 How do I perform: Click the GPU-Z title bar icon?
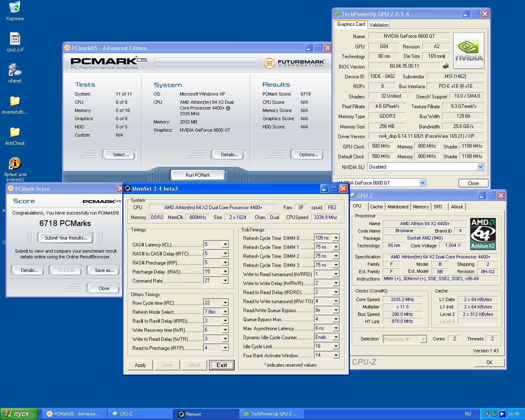point(337,14)
